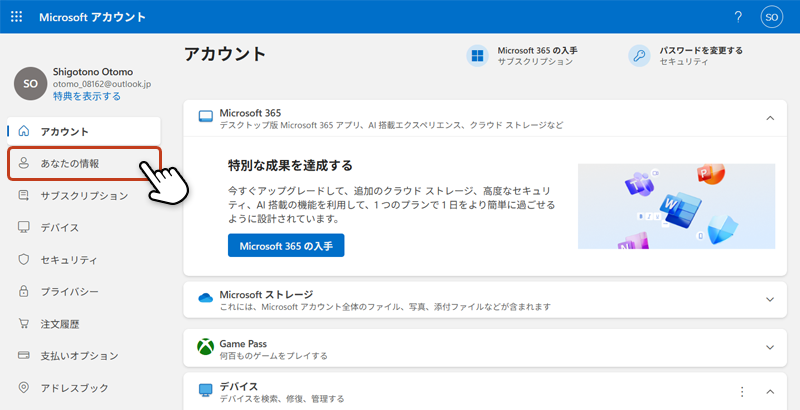
Task: Open サブスクリプション in the sidebar
Action: 84,195
